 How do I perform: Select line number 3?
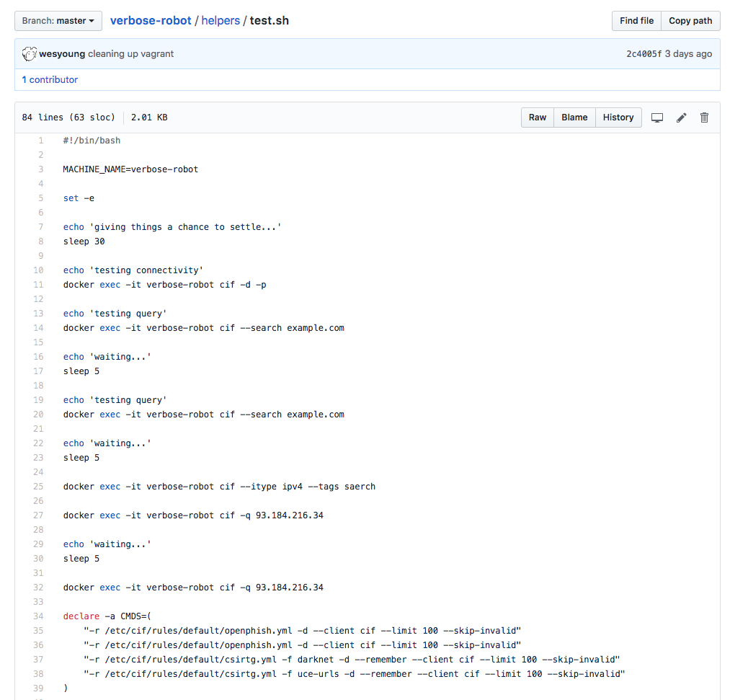40,169
